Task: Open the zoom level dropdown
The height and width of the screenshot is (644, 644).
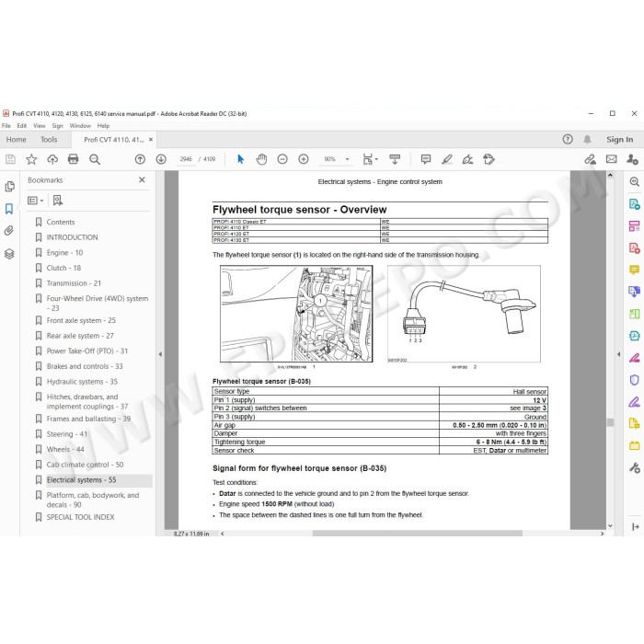Action: click(347, 159)
